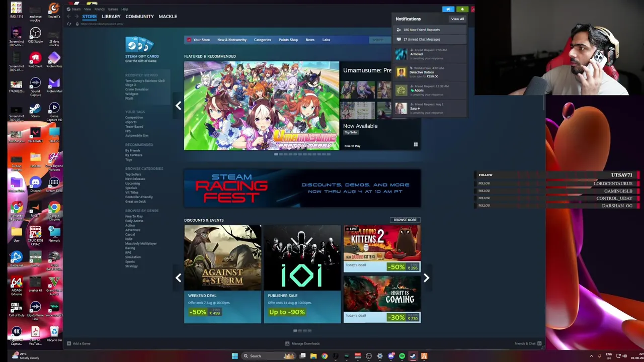Expand New & Noteworthy store dropdown
Image resolution: width=644 pixels, height=362 pixels.
(x=232, y=40)
